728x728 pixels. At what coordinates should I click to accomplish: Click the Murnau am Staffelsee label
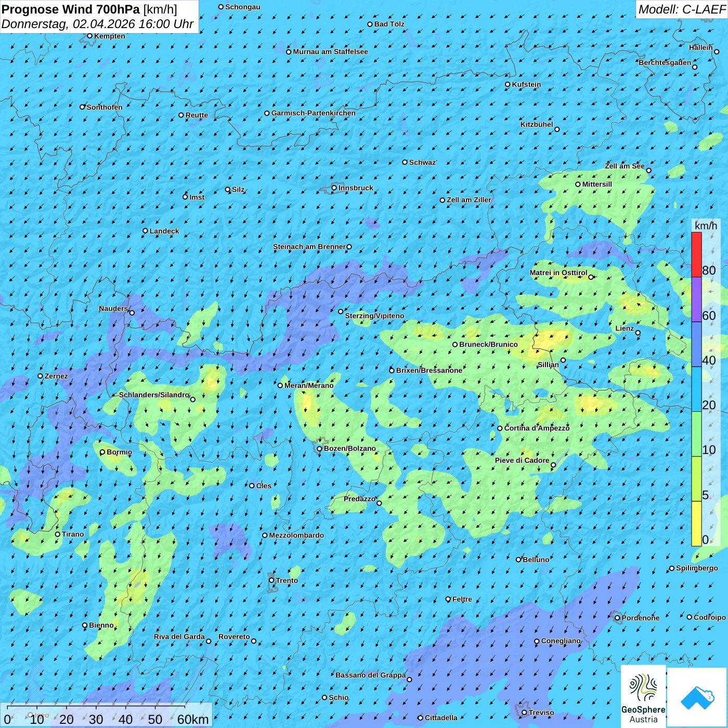click(x=330, y=51)
